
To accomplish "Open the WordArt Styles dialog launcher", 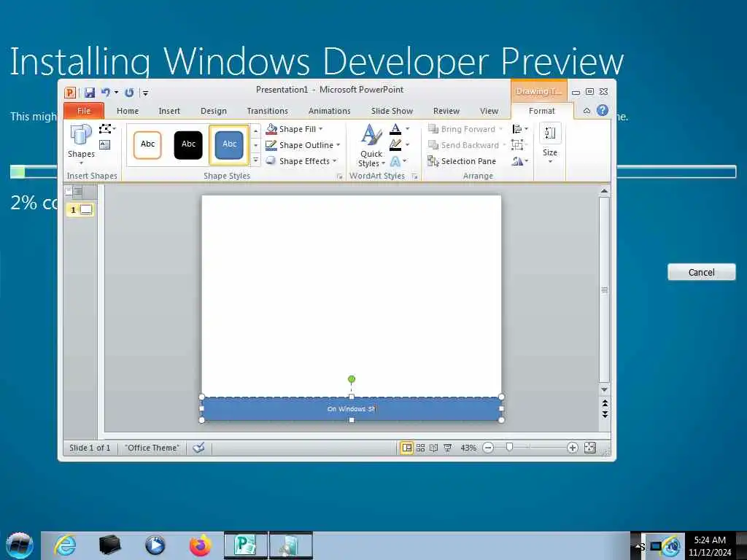I will point(414,176).
